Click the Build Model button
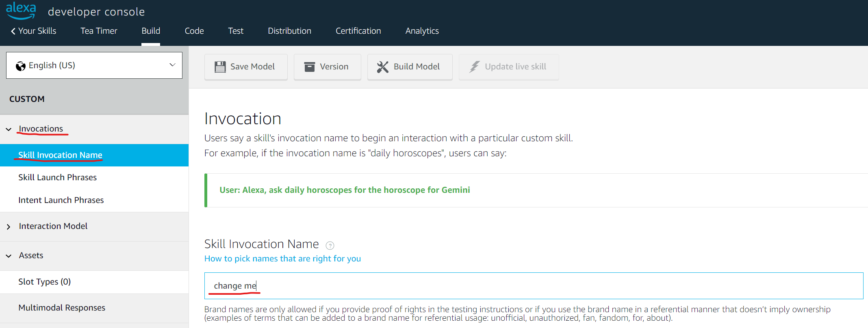This screenshot has width=868, height=328. 410,67
